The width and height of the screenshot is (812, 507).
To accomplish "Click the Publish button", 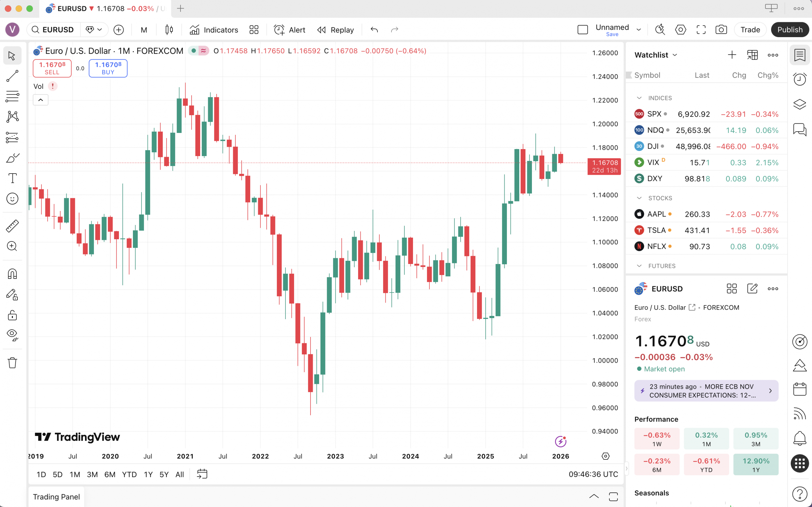I will (790, 30).
